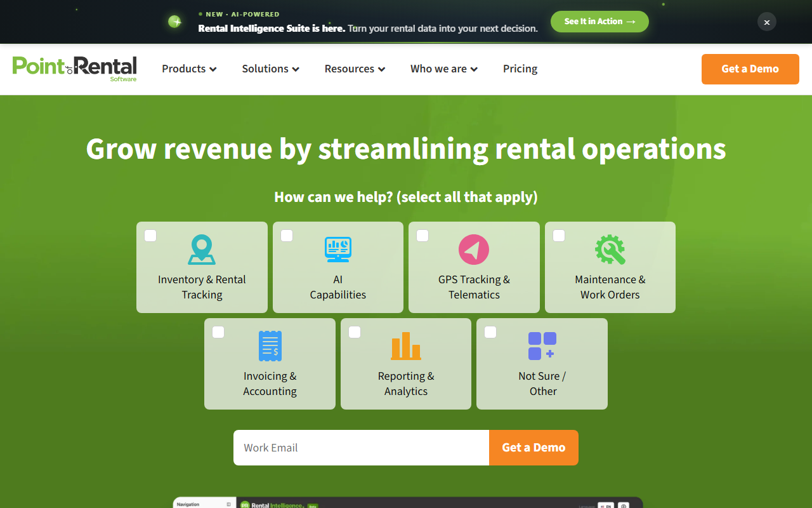
Task: Click the 'Reporting & Analytics' label
Action: pos(406,384)
